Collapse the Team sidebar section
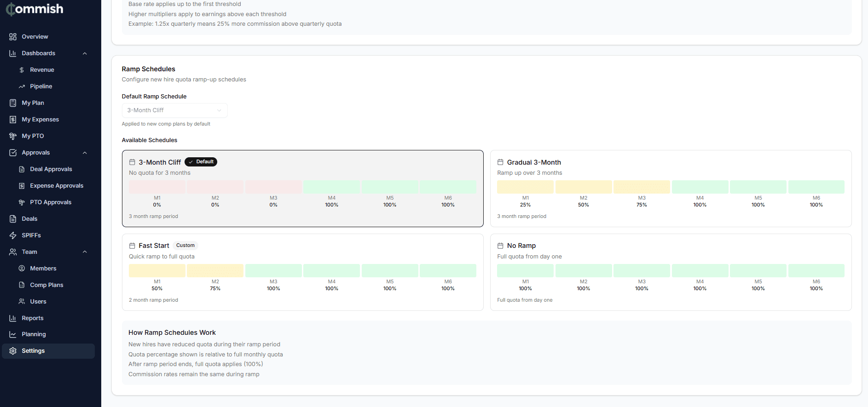The height and width of the screenshot is (407, 868). pyautogui.click(x=85, y=252)
